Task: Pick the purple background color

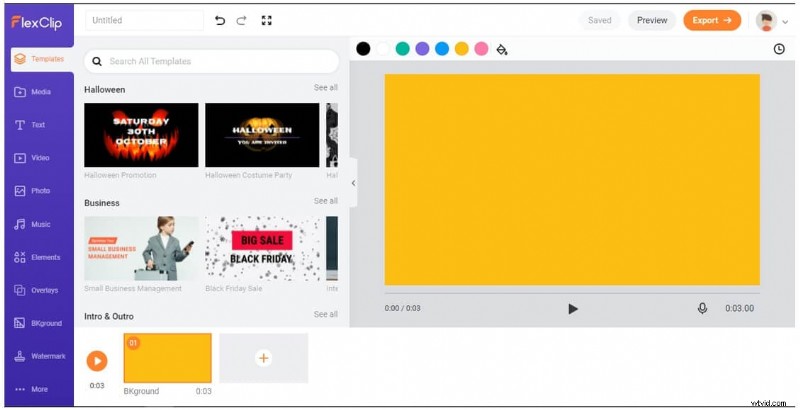Action: coord(422,49)
